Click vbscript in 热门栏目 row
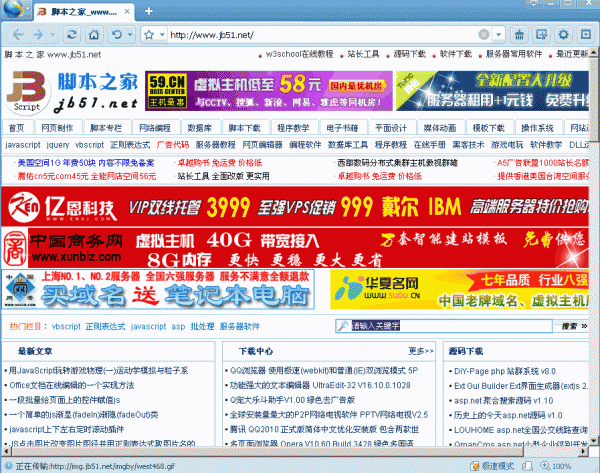The width and height of the screenshot is (600, 473). pyautogui.click(x=66, y=326)
